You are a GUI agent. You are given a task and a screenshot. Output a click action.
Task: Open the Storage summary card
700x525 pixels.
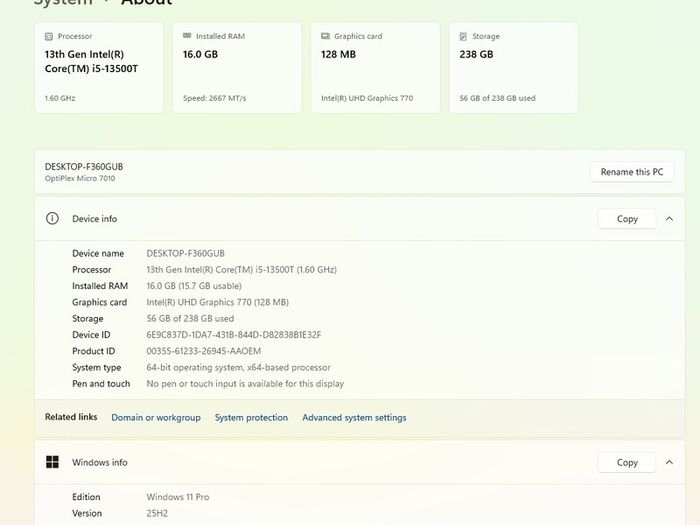tap(513, 67)
